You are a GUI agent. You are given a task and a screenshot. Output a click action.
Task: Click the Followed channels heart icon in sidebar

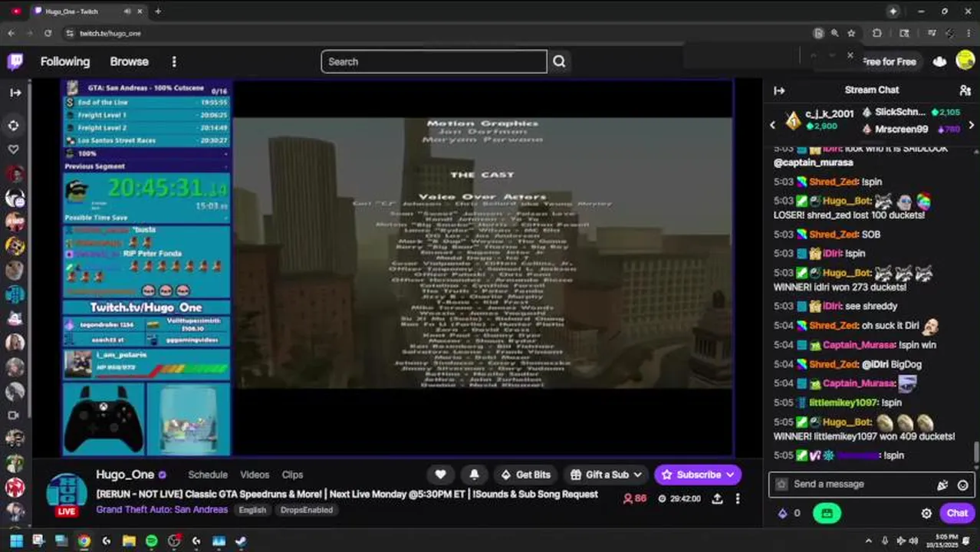pyautogui.click(x=14, y=149)
